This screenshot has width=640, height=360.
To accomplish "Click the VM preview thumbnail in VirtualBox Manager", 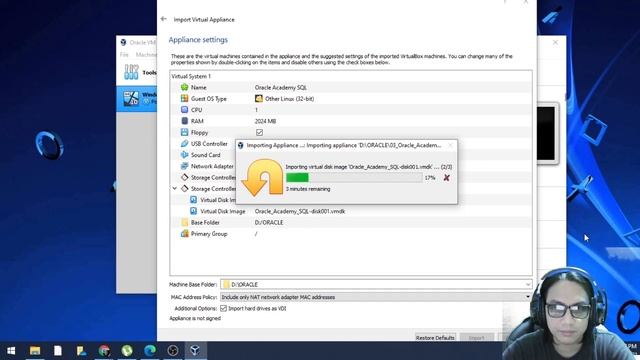I will click(546, 133).
